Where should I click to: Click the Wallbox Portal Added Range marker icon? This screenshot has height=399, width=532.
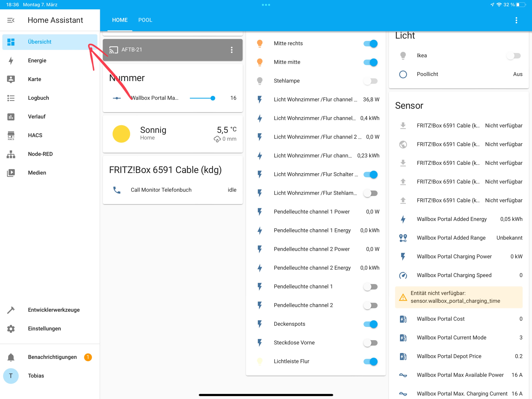click(403, 238)
